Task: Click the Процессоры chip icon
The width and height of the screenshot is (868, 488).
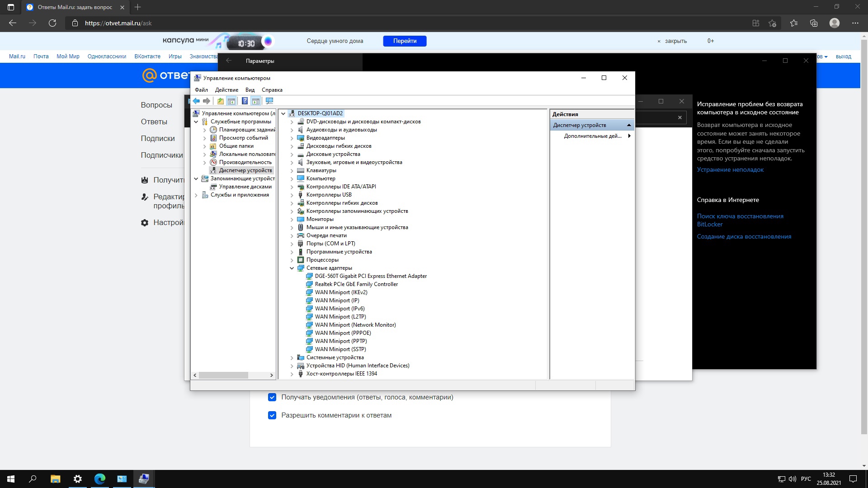Action: tap(301, 260)
